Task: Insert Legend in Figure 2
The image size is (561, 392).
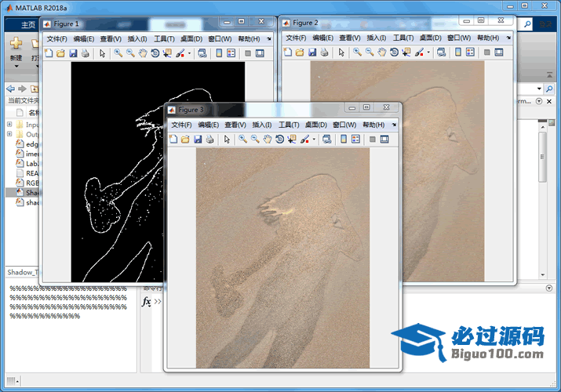Action: (470, 53)
